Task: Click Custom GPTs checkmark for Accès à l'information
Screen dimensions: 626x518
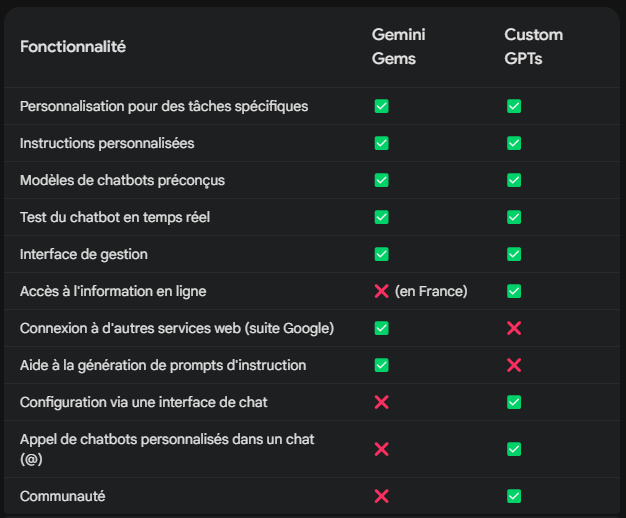Action: click(x=514, y=291)
